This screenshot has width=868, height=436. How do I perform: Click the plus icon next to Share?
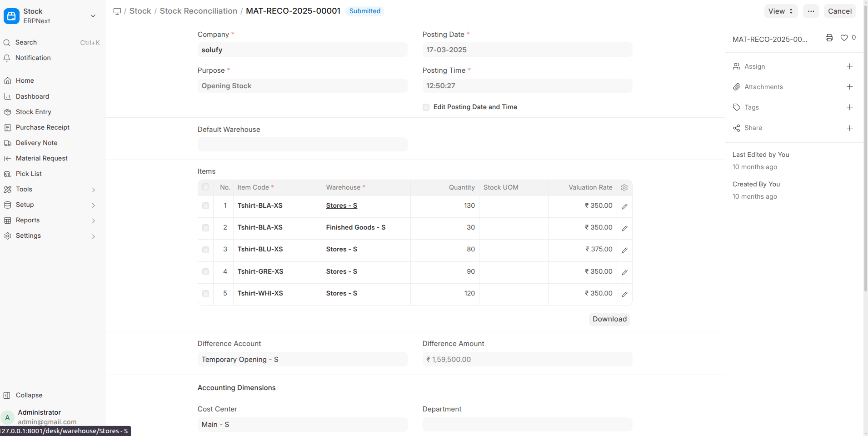[849, 128]
